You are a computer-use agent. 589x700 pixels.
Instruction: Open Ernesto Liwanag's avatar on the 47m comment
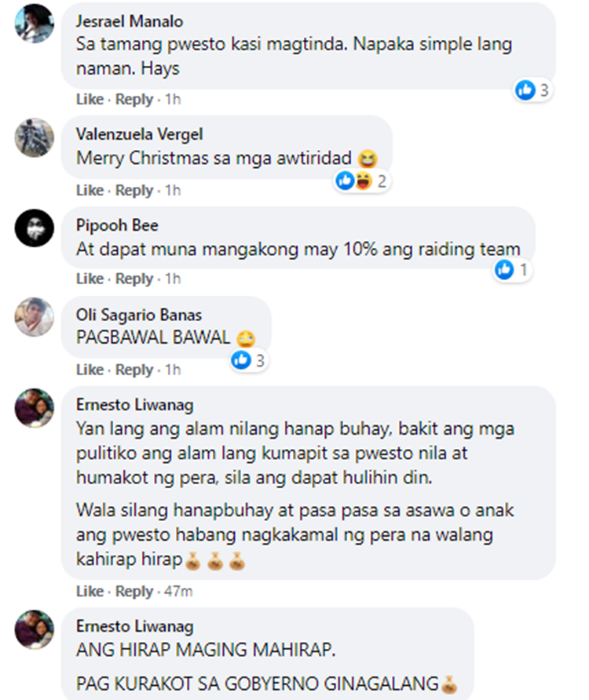pyautogui.click(x=35, y=408)
